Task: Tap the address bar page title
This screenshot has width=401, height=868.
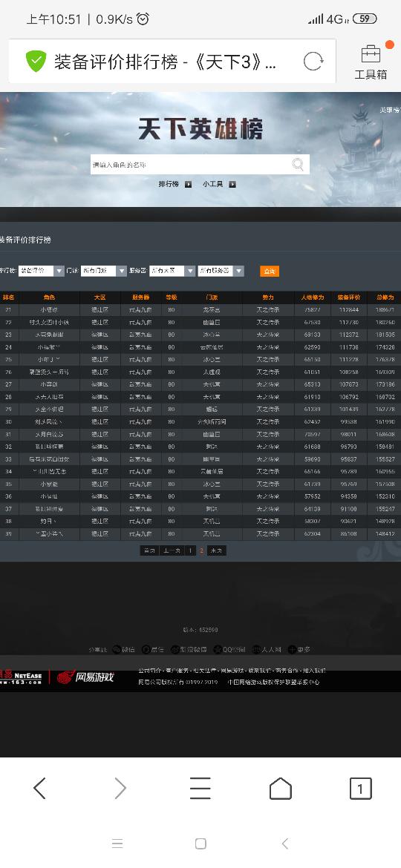Action: point(165,62)
